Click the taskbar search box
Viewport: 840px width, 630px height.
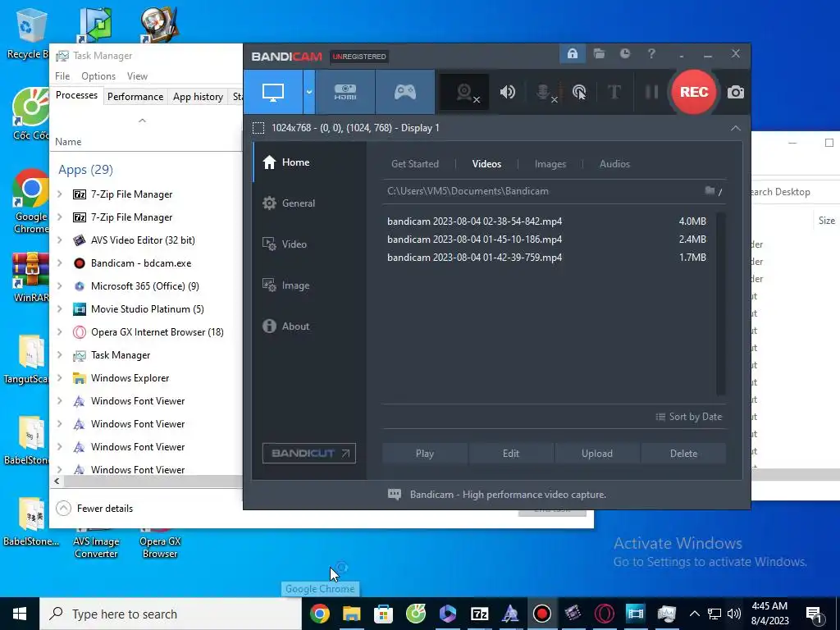click(x=171, y=614)
